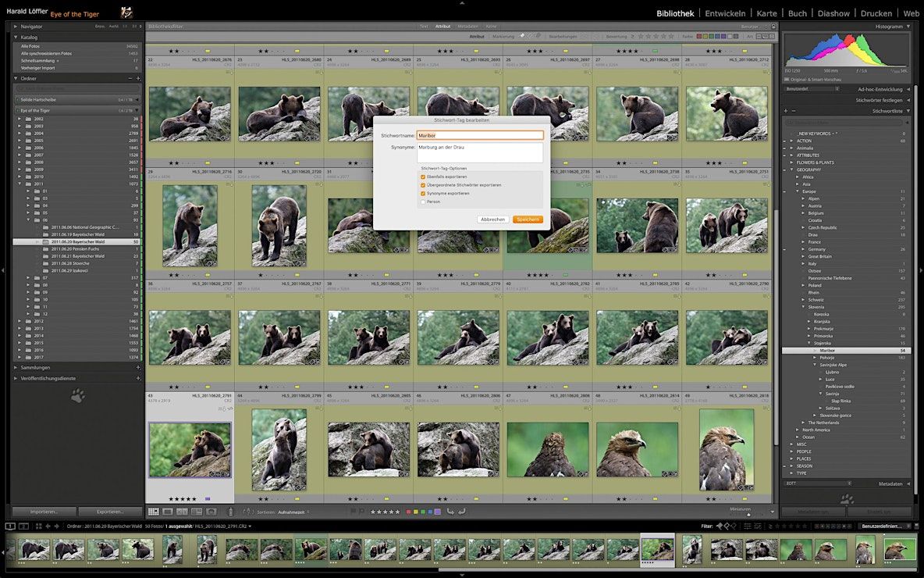The width and height of the screenshot is (924, 578).
Task: Open the Karte module
Action: point(766,13)
